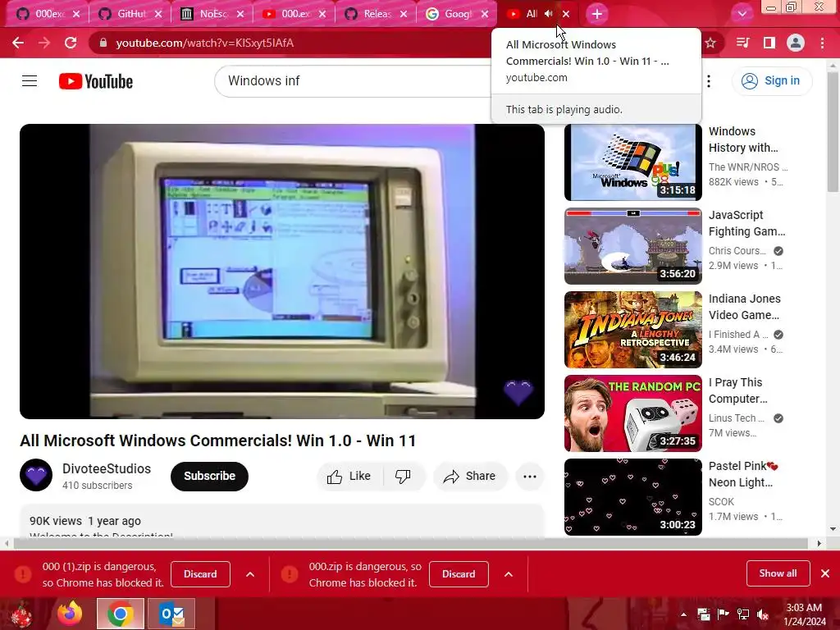
Task: Click the horizontal page scrollbar
Action: [x=410, y=543]
